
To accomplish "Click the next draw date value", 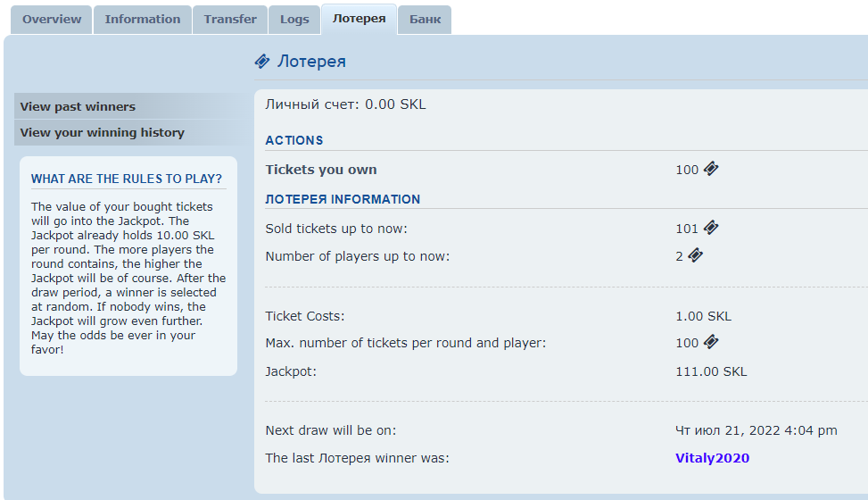I will [x=756, y=430].
